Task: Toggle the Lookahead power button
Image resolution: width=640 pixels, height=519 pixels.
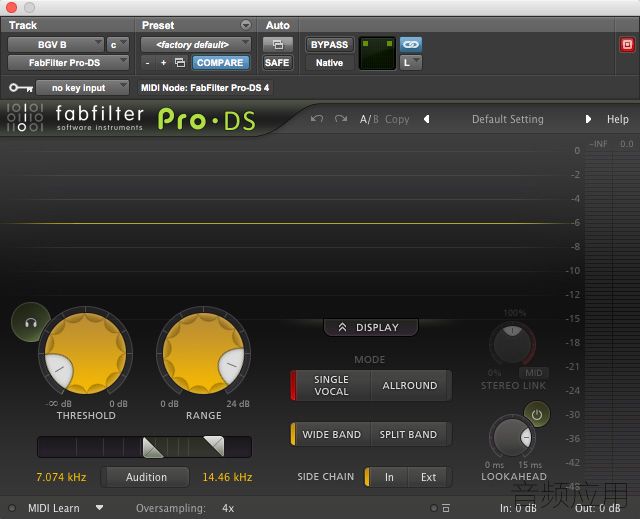Action: tap(536, 415)
